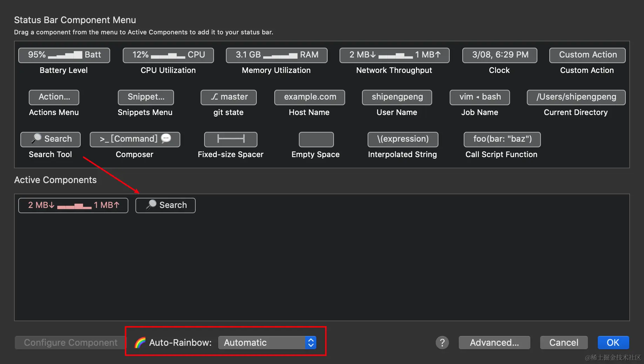The width and height of the screenshot is (644, 364).
Task: Select the Memory Utilization RAM component
Action: coord(277,55)
